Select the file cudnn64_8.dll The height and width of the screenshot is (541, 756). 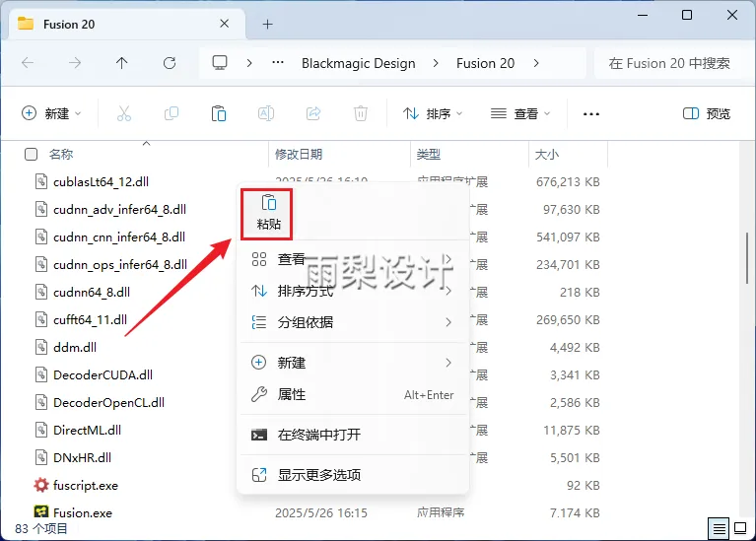pyautogui.click(x=92, y=292)
